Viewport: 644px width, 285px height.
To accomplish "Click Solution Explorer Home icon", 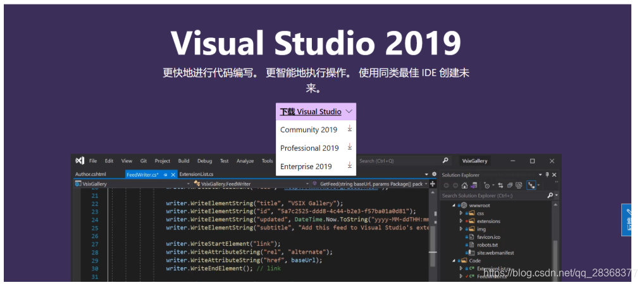I will point(464,185).
